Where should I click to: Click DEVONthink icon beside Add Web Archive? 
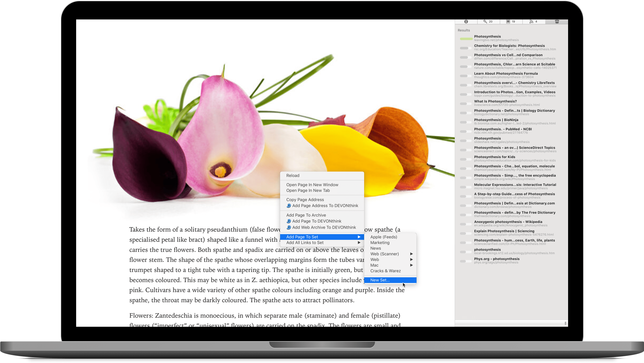point(289,227)
